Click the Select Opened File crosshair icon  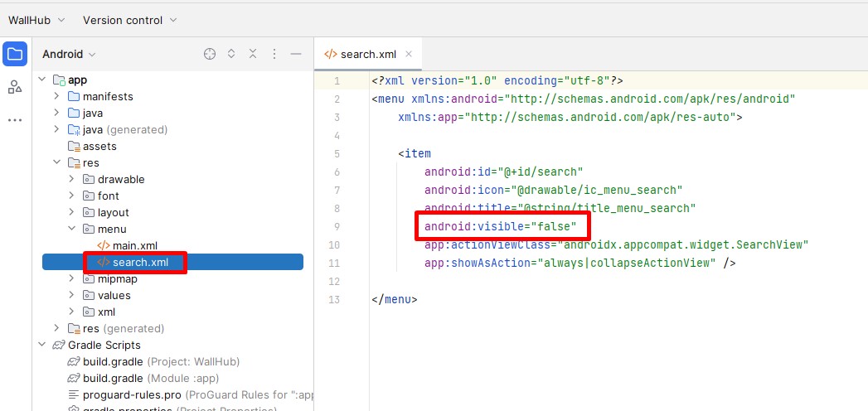(x=209, y=54)
